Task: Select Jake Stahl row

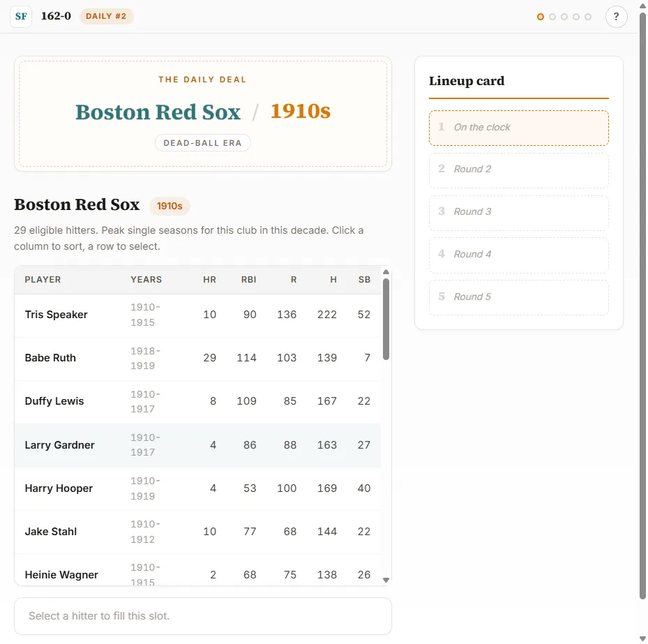Action: (x=197, y=532)
